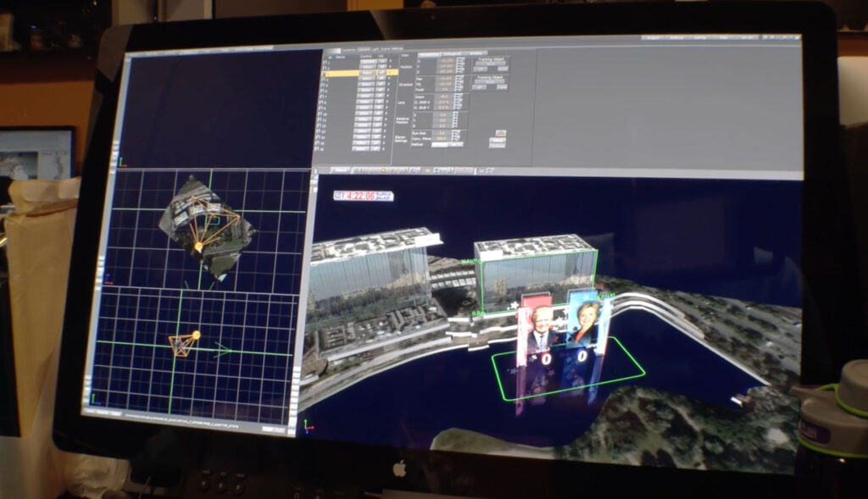Open the Control dropdown for camera 1
This screenshot has width=868, height=499.
(x=367, y=63)
